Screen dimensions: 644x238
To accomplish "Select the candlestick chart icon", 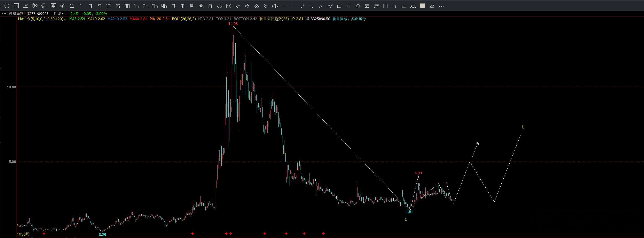I will click(35, 6).
